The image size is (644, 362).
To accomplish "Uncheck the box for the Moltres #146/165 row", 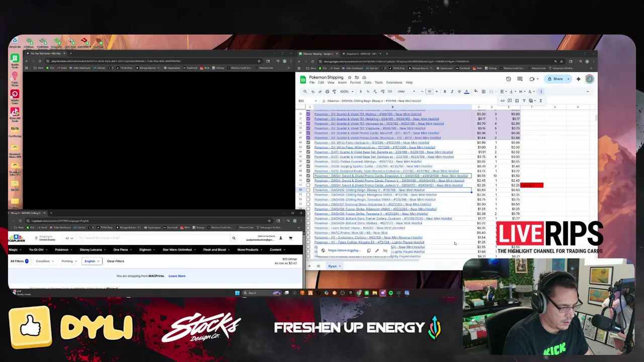I will pos(308,114).
